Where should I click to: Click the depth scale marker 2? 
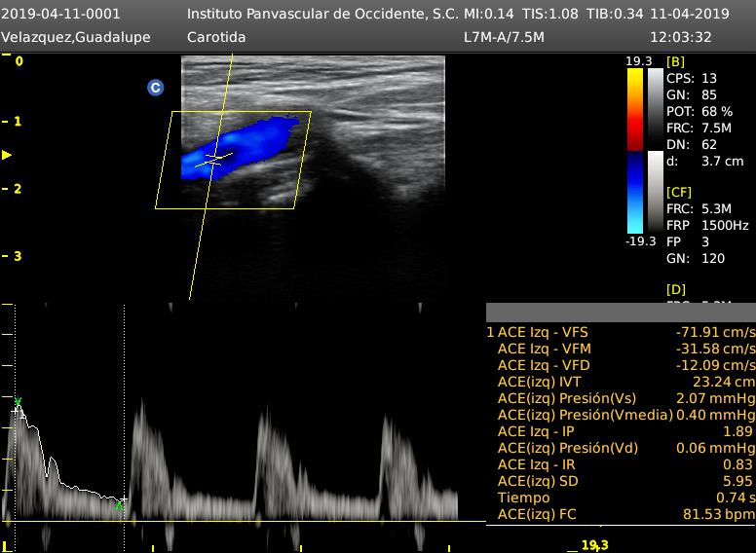click(x=18, y=188)
